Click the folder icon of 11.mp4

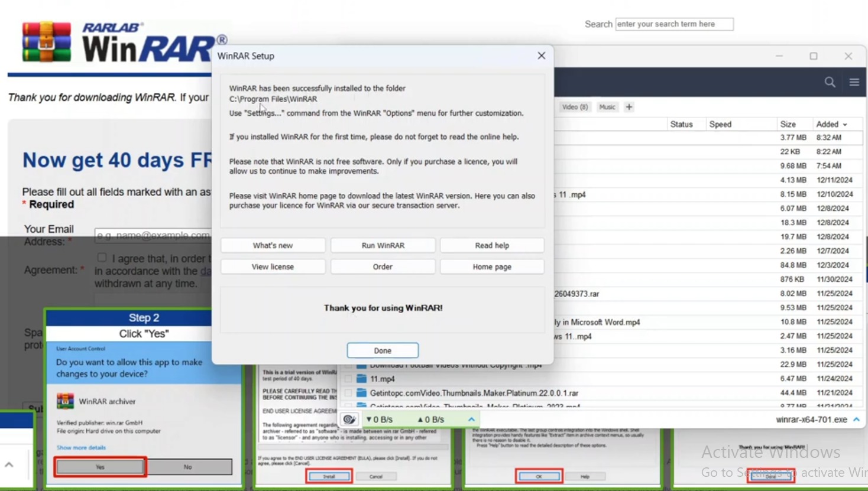[361, 379]
